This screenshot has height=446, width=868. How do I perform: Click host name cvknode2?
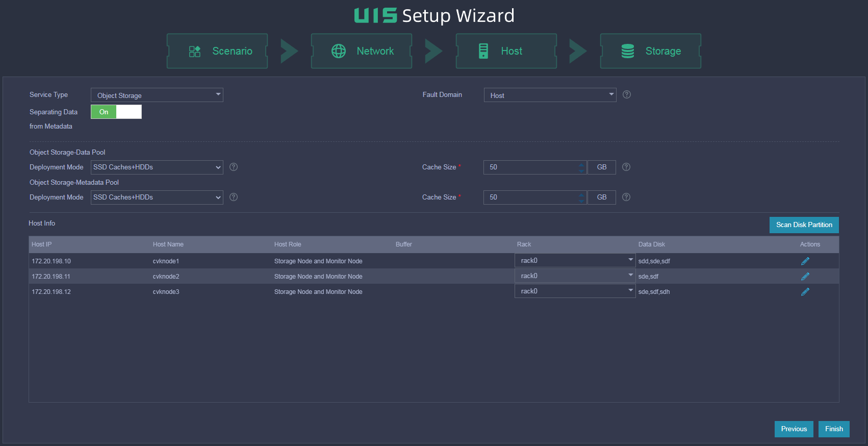coord(166,277)
